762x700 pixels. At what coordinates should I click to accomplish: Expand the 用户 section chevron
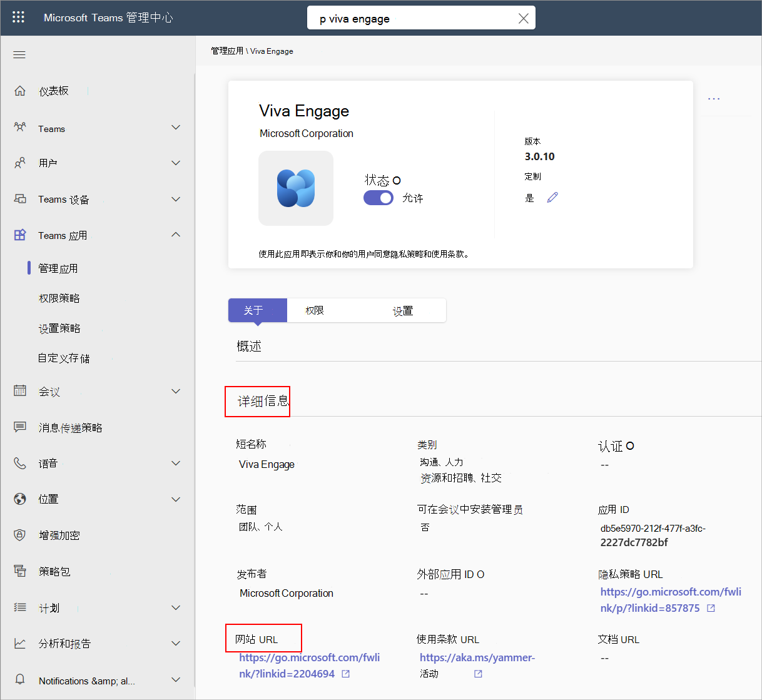(176, 163)
